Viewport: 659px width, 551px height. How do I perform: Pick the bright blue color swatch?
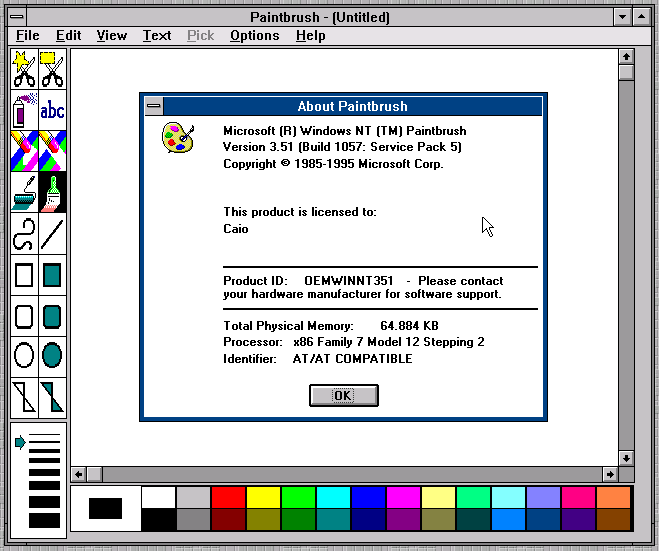coord(368,497)
